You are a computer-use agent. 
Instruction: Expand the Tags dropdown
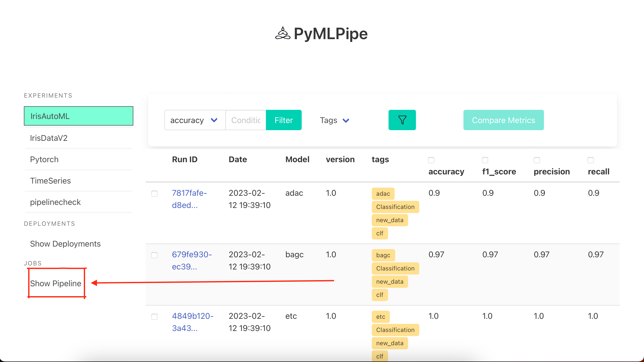[334, 120]
